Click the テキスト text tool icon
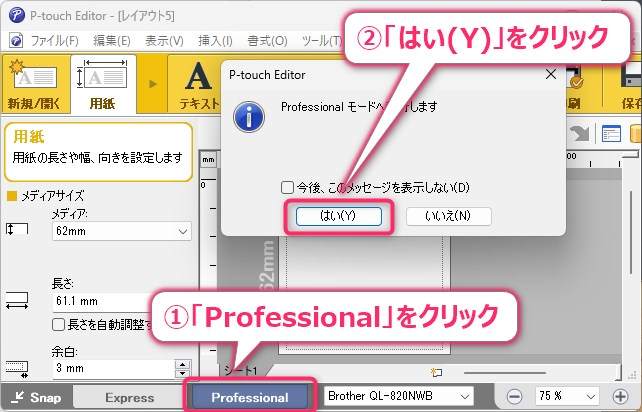Screen dimensions: 642x412 (x=199, y=86)
